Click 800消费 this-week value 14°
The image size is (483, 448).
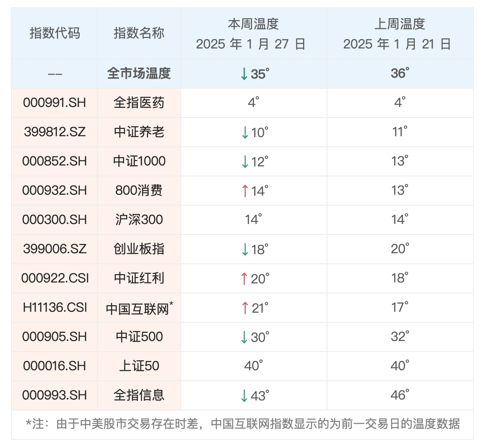(255, 191)
